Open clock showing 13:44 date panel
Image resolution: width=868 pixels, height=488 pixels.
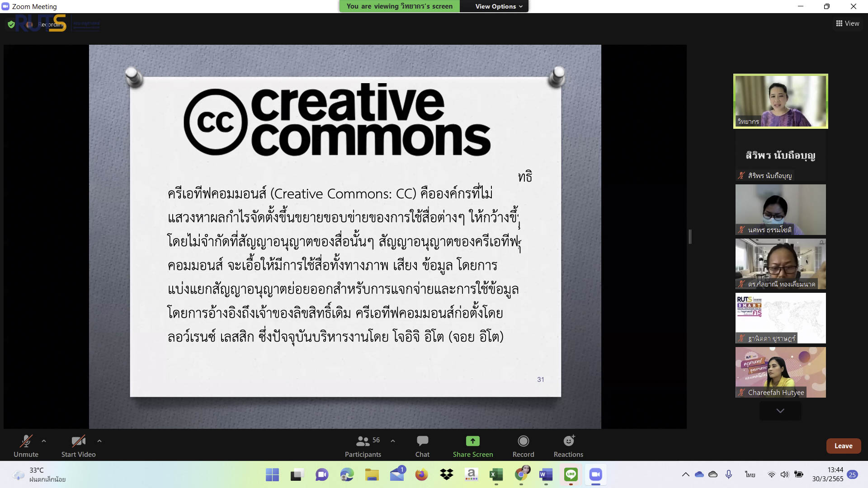point(827,474)
